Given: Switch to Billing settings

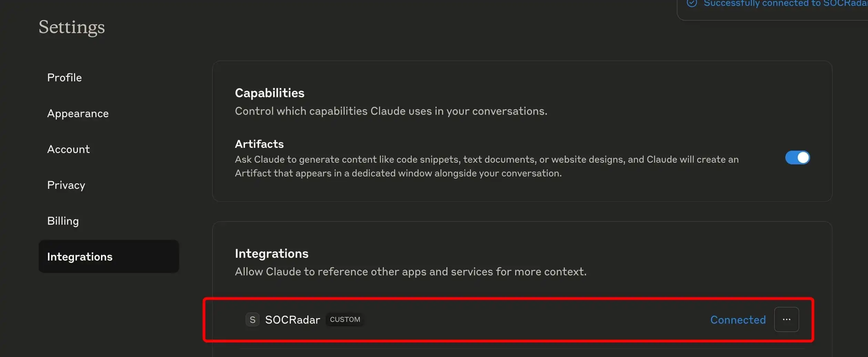Looking at the screenshot, I should (63, 221).
